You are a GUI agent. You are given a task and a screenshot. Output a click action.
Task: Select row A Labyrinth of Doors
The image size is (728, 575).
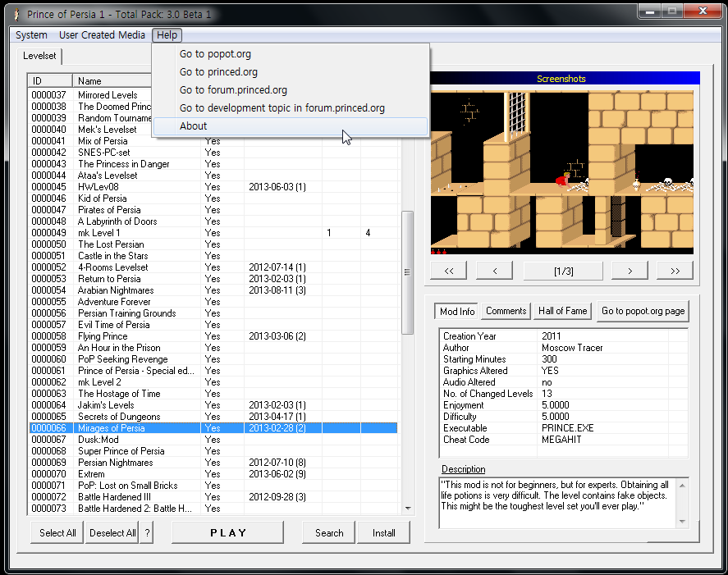pos(213,221)
